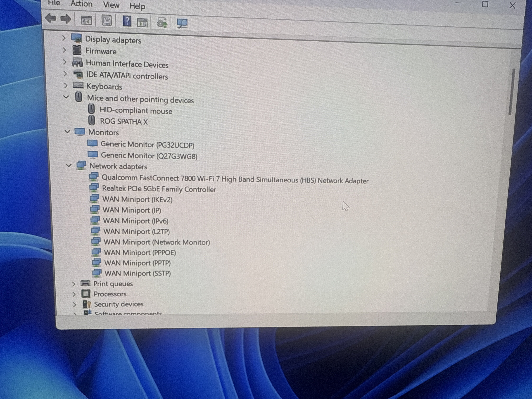Viewport: 532px width, 399px height.
Task: Select Generic Monitor (PG32UCDP) entry
Action: [147, 144]
